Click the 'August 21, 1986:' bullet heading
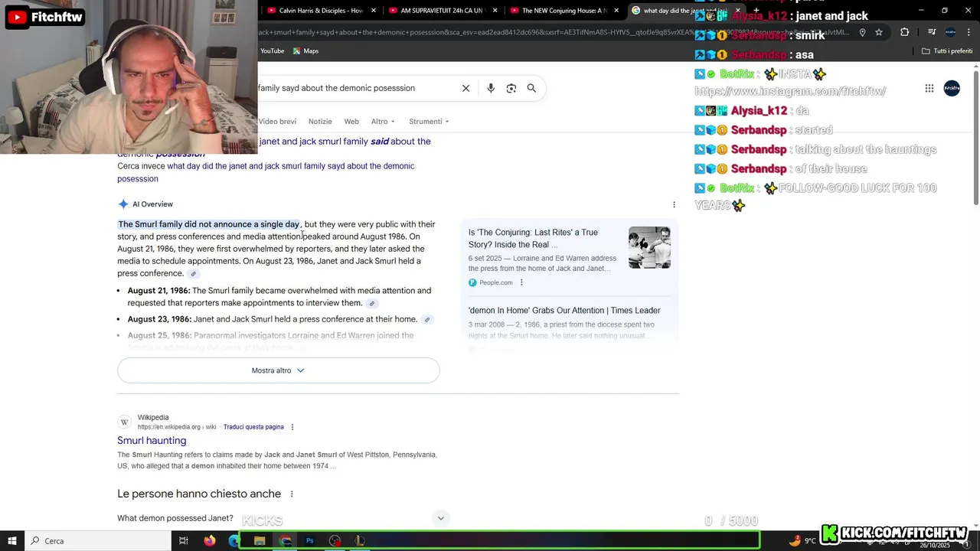The height and width of the screenshot is (551, 980). pos(159,291)
